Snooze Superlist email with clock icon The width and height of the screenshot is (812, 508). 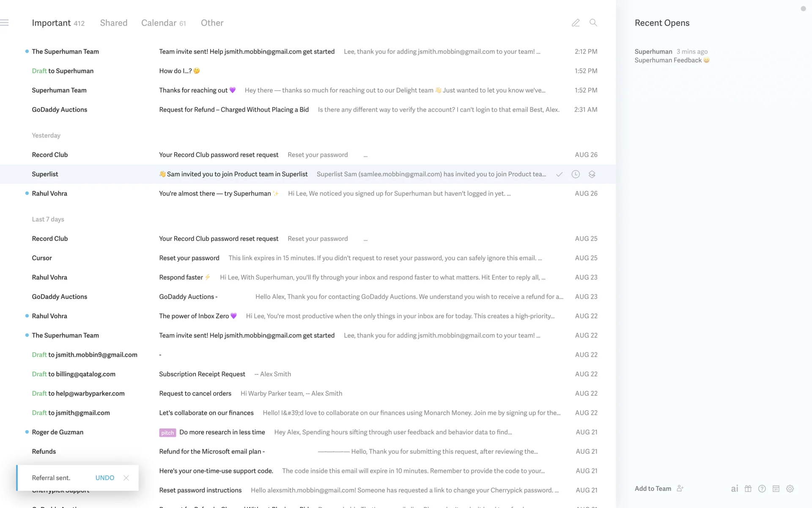click(576, 174)
